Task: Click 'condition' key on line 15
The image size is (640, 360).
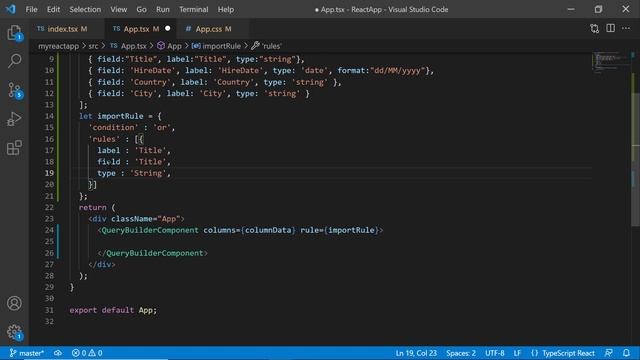Action: pyautogui.click(x=113, y=128)
